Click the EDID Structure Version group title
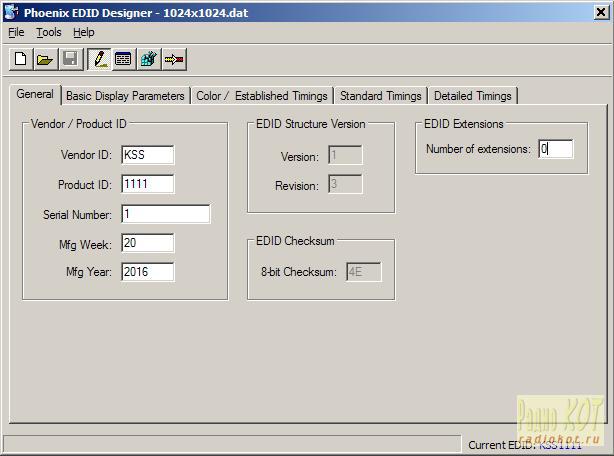 (311, 124)
